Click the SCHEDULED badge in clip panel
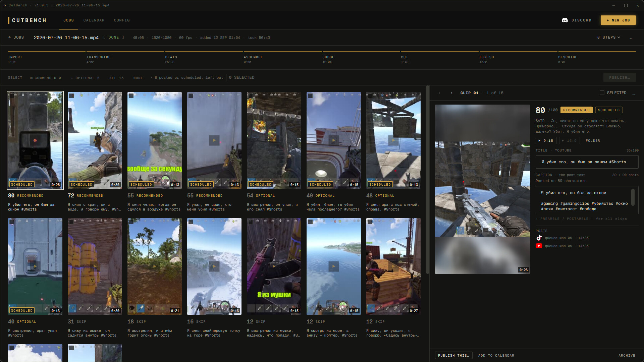Screen dimensions: 644x362 pos(609,110)
